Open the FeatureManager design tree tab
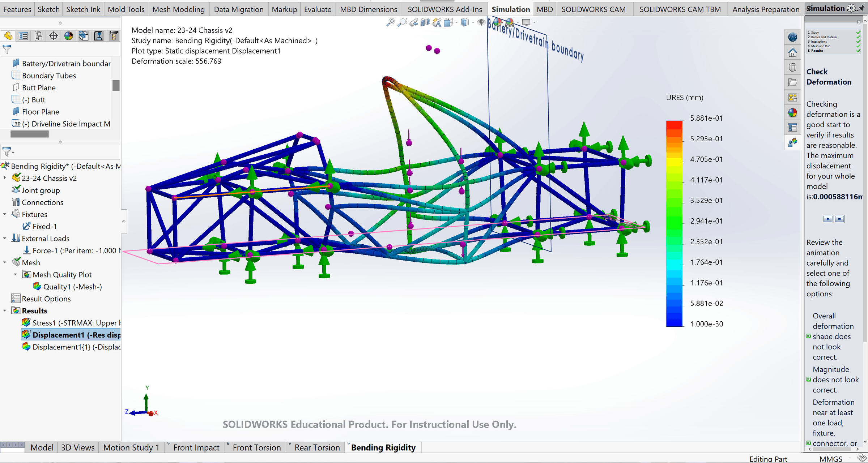 (x=8, y=36)
